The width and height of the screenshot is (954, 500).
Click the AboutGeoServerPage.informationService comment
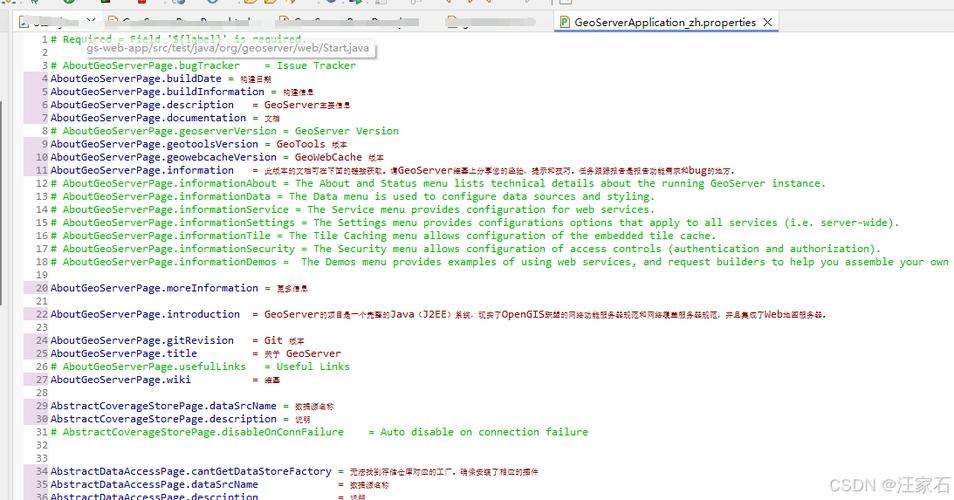pyautogui.click(x=352, y=210)
